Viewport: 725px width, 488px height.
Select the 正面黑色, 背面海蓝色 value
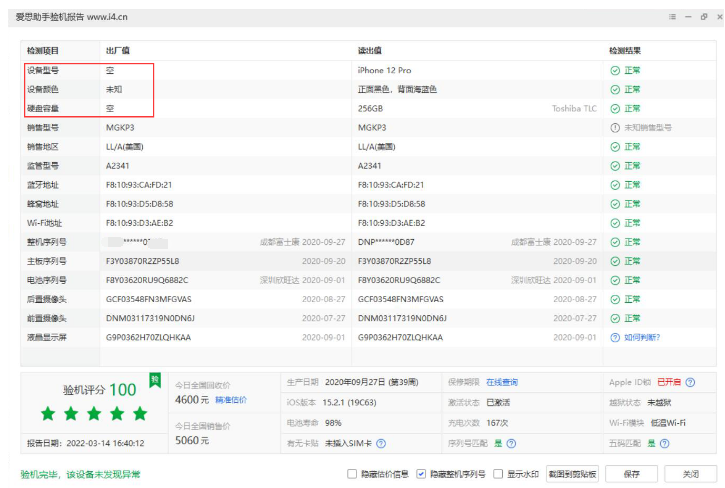point(397,89)
